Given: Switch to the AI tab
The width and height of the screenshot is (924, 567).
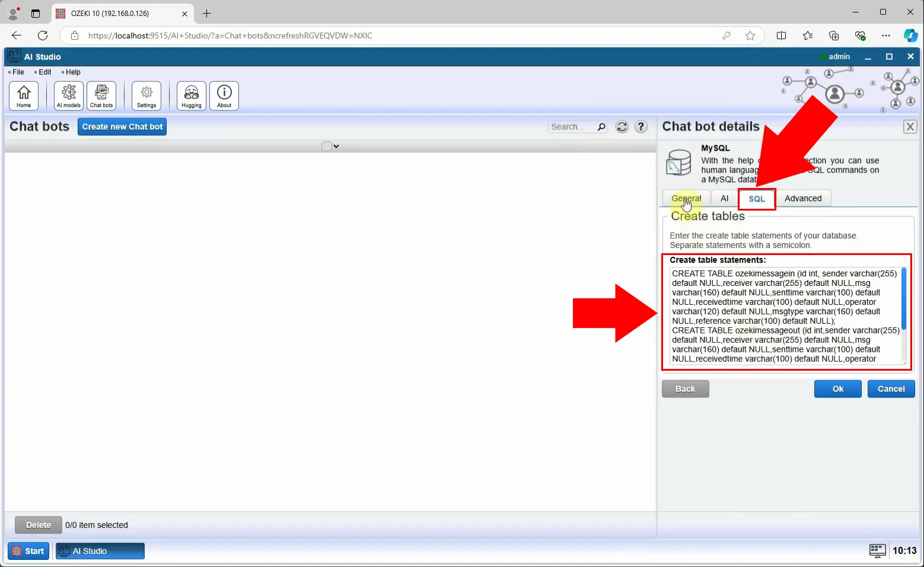Looking at the screenshot, I should click(x=724, y=199).
